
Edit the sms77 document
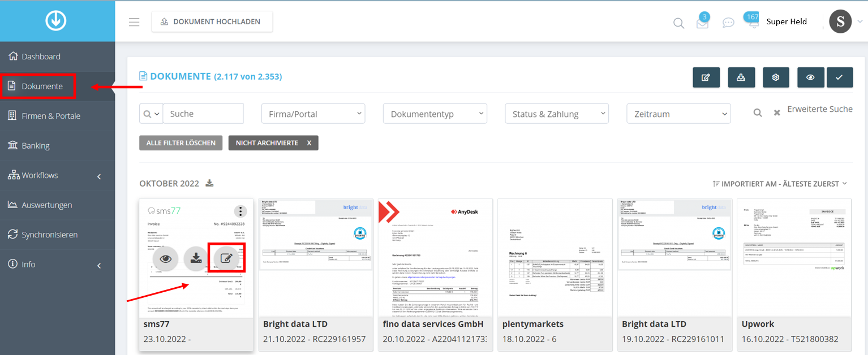click(x=226, y=258)
